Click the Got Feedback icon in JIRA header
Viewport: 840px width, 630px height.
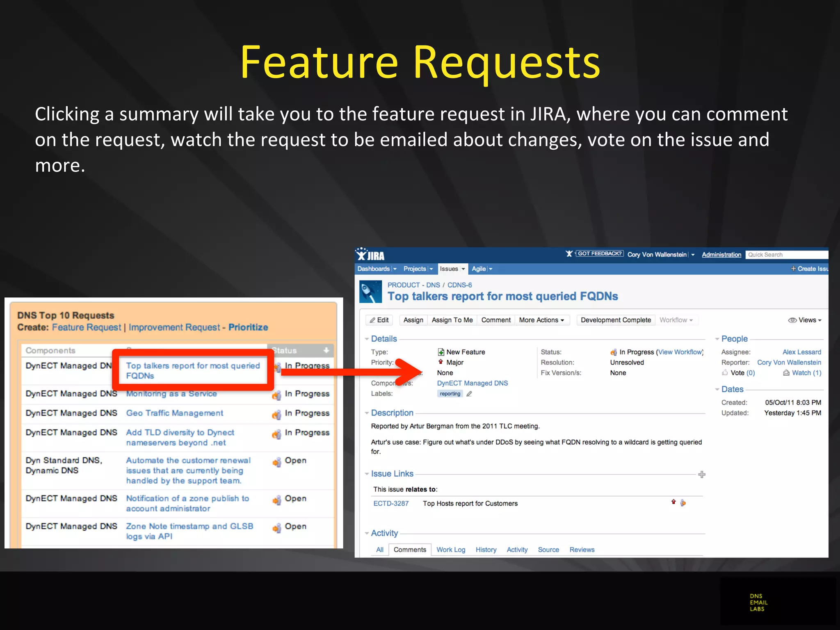click(x=569, y=254)
